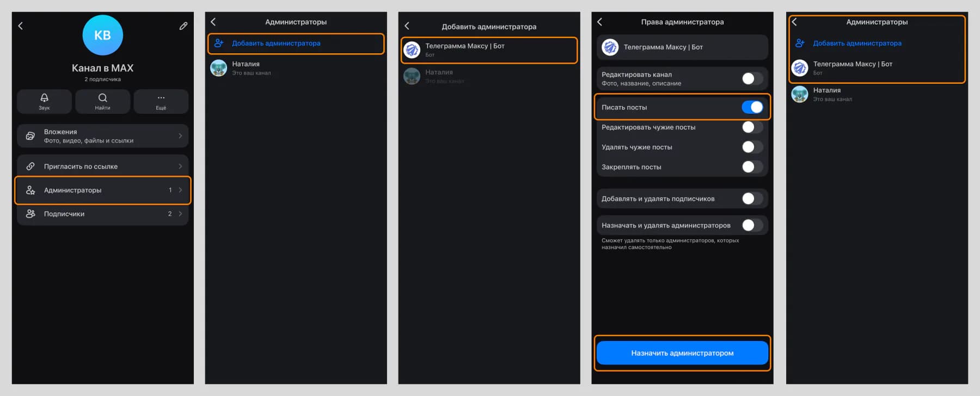The height and width of the screenshot is (396, 980).
Task: Tap the Права администратора screen title
Action: 682,22
